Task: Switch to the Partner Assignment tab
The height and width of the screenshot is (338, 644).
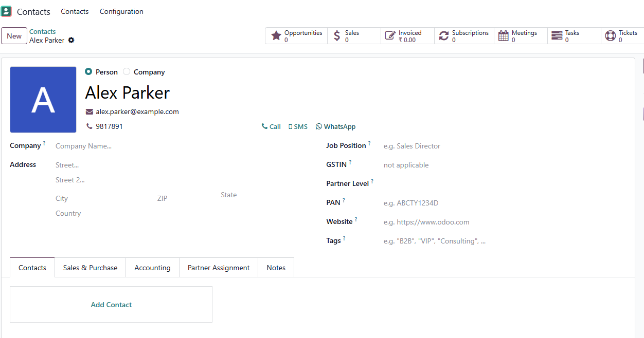Action: [219, 268]
